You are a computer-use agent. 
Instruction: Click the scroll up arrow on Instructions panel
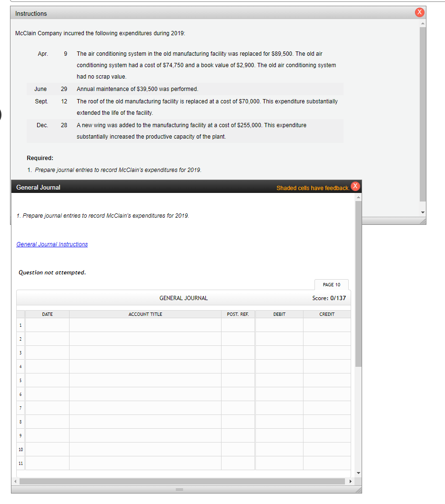[422, 23]
